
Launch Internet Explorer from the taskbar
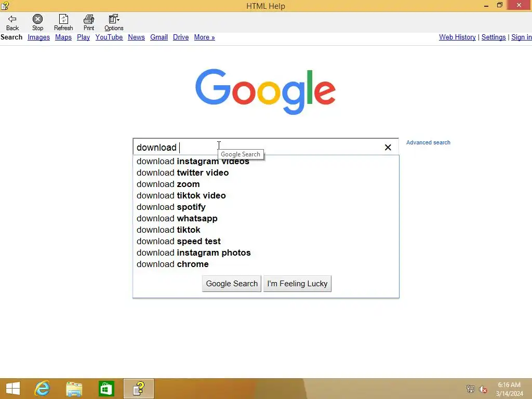(x=43, y=389)
